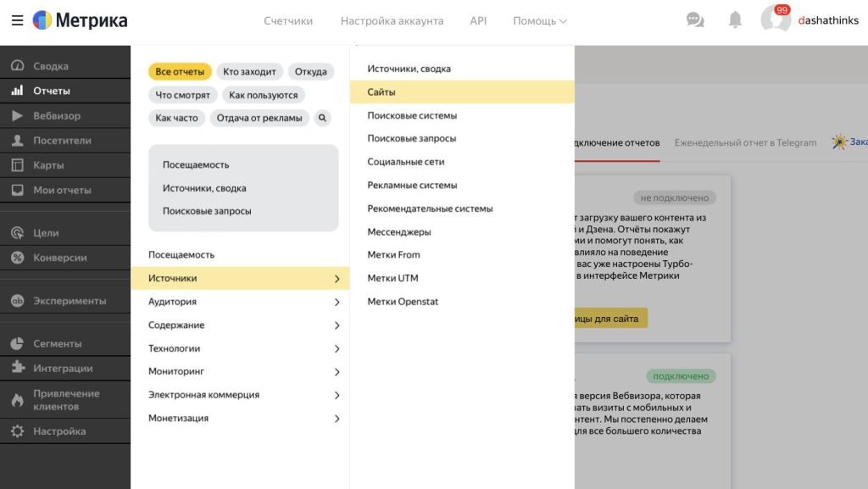This screenshot has height=489, width=868.
Task: Click the dashathinks profile avatar
Action: [775, 20]
